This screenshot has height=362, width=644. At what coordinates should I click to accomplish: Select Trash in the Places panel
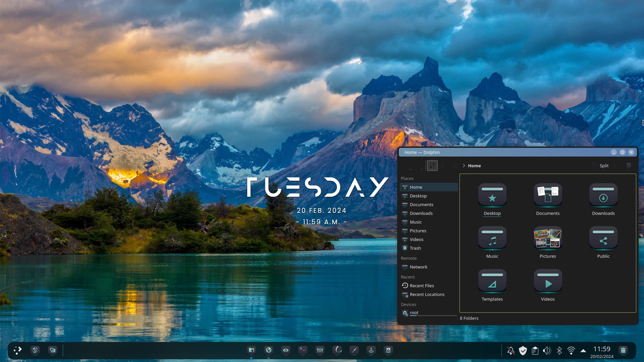point(415,248)
